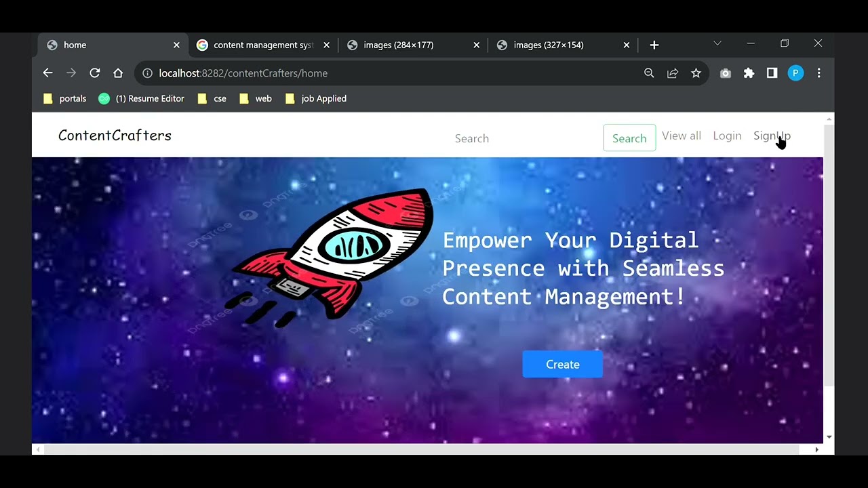Open the Login link
Viewport: 868px width, 488px height.
[x=727, y=136]
